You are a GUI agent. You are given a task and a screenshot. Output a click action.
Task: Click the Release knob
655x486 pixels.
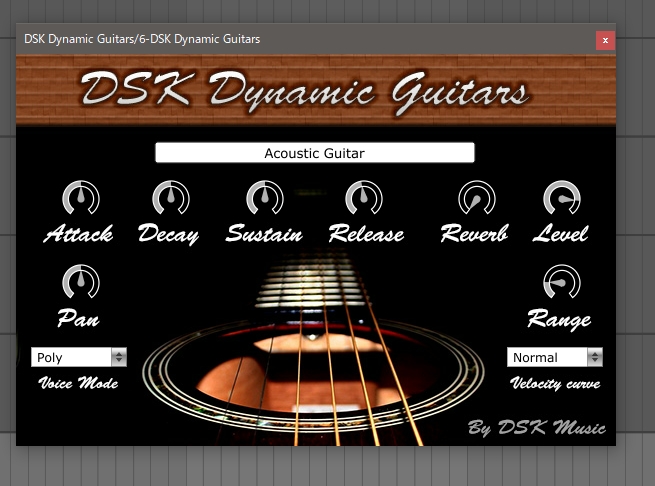(364, 199)
